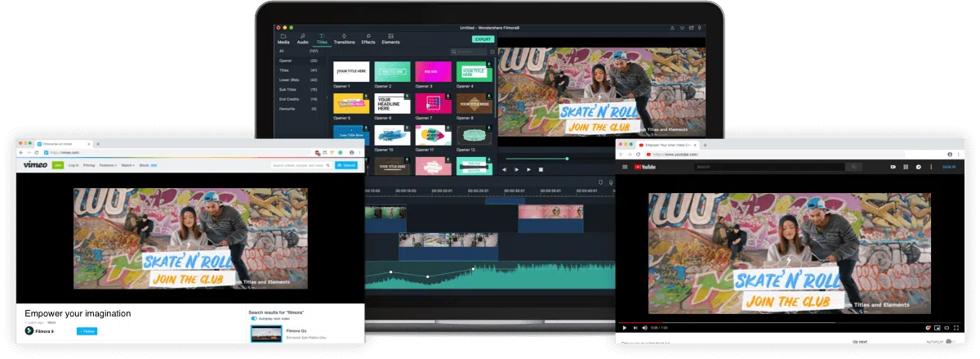Skip to next video on YouTube player
Image resolution: width=980 pixels, height=359 pixels.
click(x=635, y=328)
